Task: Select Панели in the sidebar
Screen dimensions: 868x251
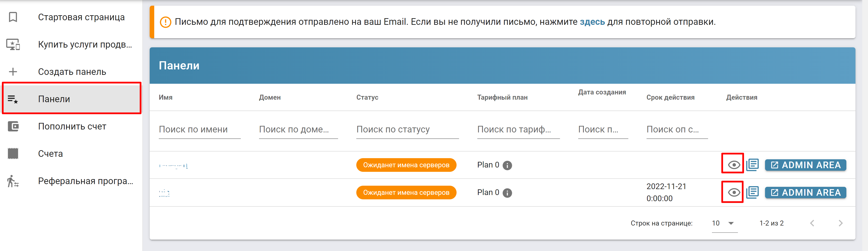Action: click(72, 99)
